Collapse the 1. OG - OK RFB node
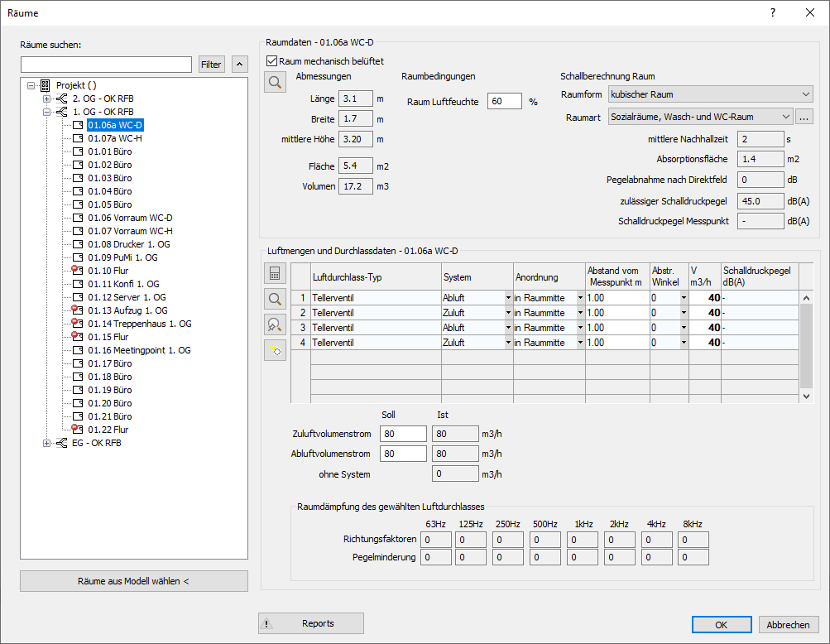This screenshot has width=830, height=644. coord(46,112)
